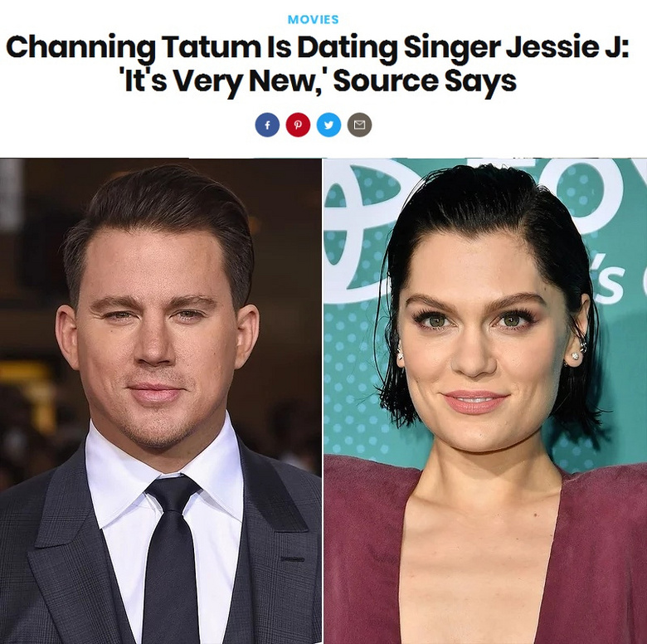Open the MOVIES category link
The width and height of the screenshot is (647, 644).
coord(314,19)
